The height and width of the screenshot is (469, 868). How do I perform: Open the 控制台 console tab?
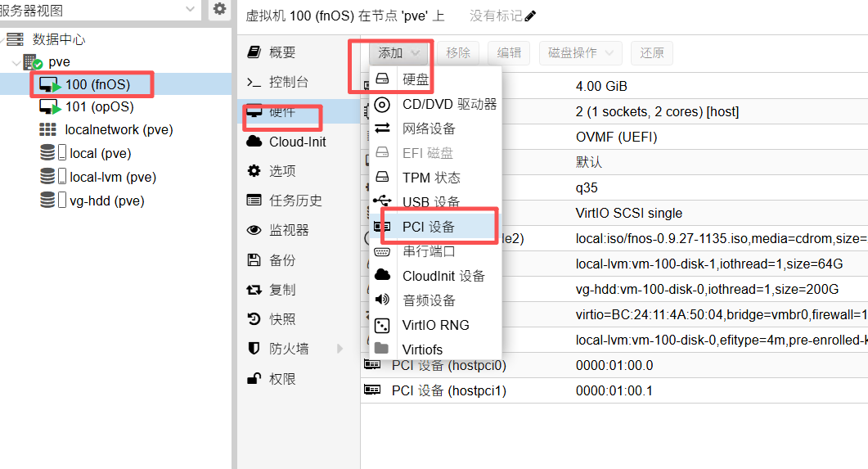(x=288, y=82)
